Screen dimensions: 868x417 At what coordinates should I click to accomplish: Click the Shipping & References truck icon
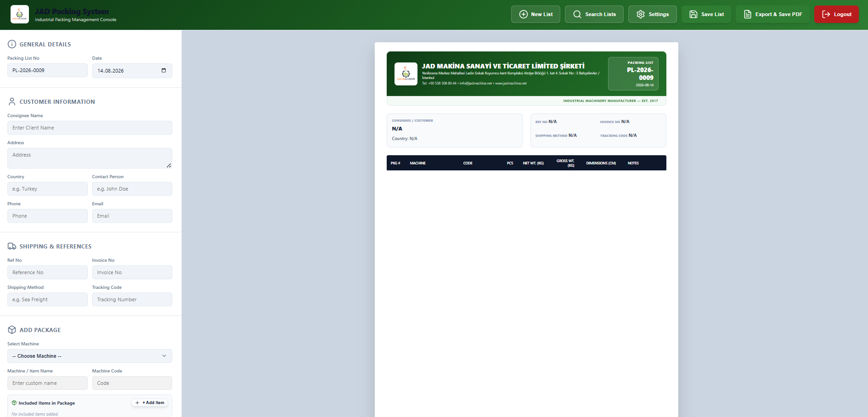(12, 246)
